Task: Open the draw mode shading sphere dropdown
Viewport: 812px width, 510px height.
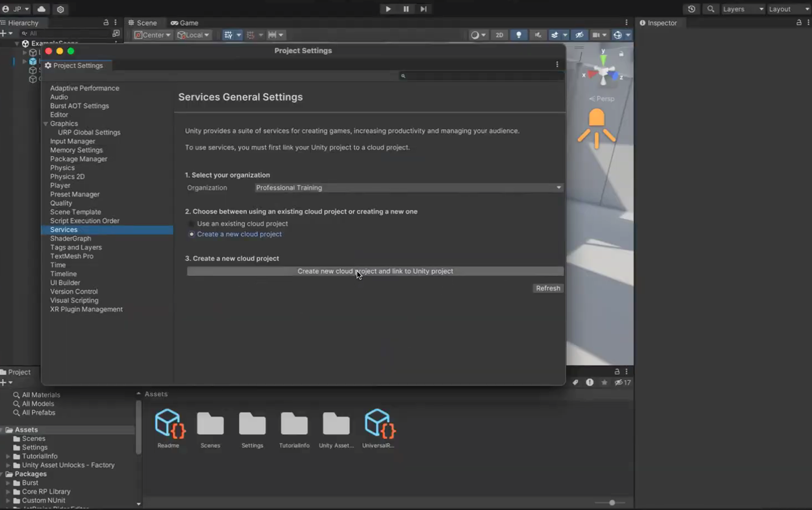Action: click(478, 35)
